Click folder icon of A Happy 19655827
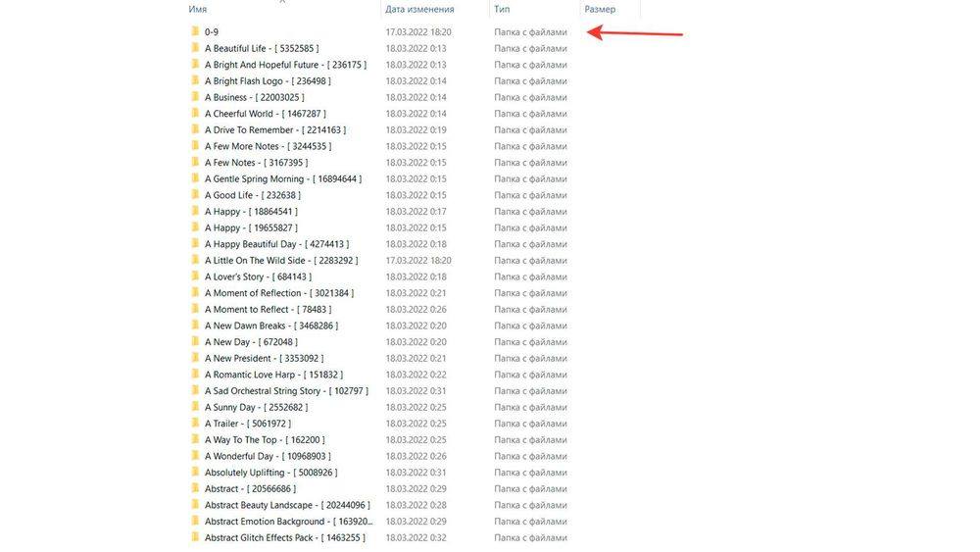The width and height of the screenshot is (980, 552). click(x=195, y=226)
